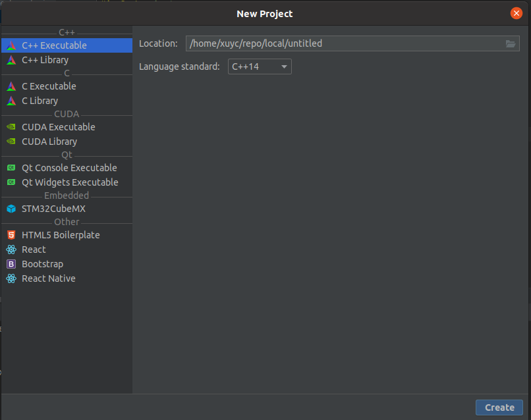Click the Embedded category label
Screen dimensions: 531x420
67,195
